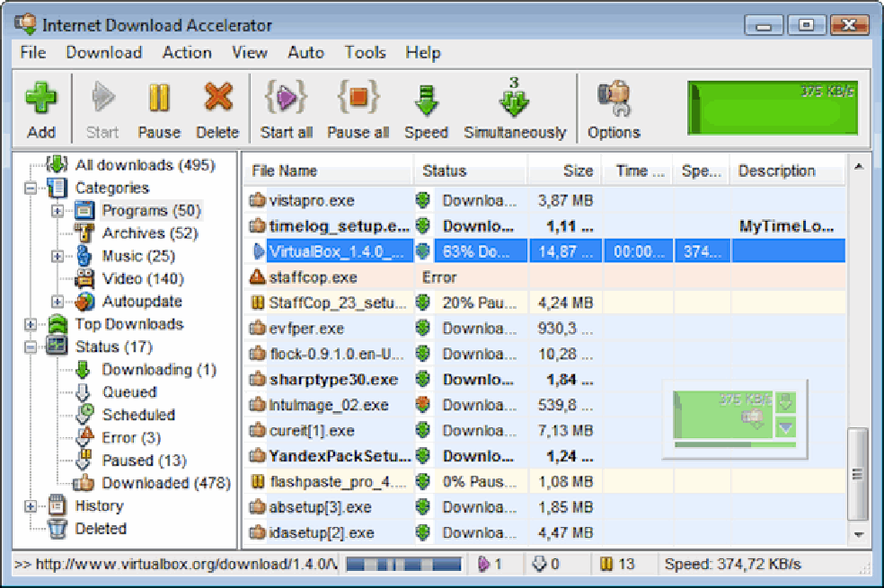Expand the Programs tree node
This screenshot has width=884, height=588.
(x=57, y=211)
